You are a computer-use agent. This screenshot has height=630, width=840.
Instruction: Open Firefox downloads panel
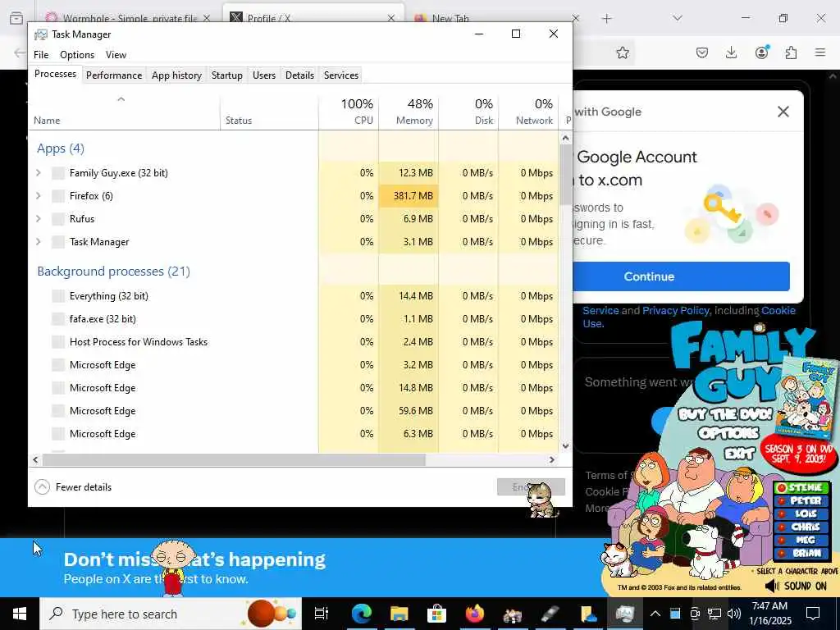pos(731,52)
